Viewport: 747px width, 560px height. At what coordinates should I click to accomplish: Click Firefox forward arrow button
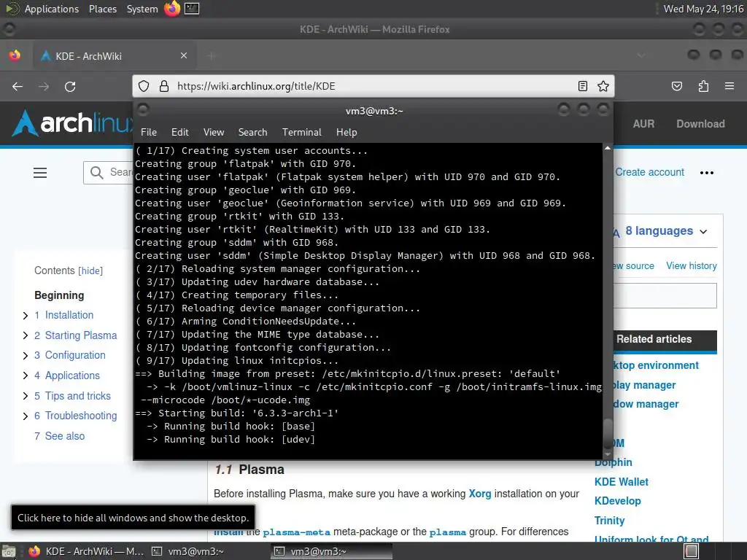click(44, 86)
